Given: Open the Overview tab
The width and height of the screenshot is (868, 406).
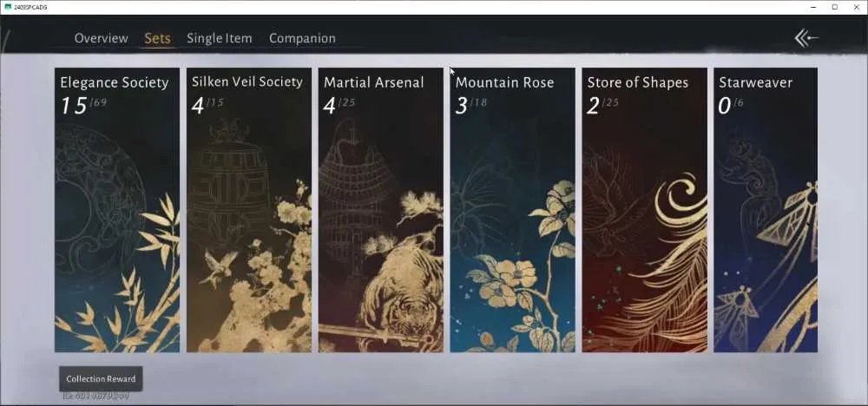Looking at the screenshot, I should click(101, 38).
